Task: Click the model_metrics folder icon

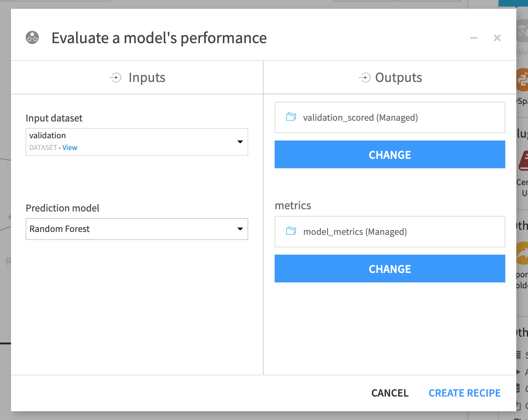Action: (x=291, y=231)
